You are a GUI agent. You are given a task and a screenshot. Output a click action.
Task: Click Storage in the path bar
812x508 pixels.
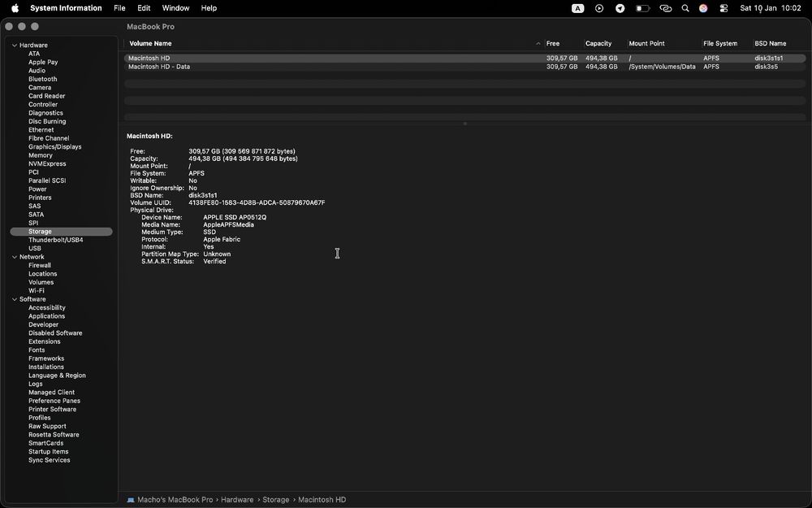(275, 500)
